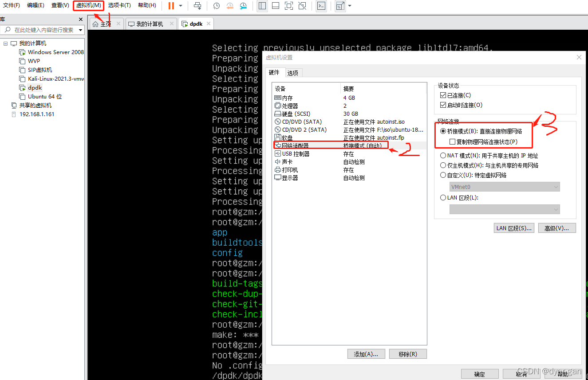This screenshot has height=380, width=588.
Task: Send Ctrl+Alt+Del to the guest
Action: [x=197, y=6]
